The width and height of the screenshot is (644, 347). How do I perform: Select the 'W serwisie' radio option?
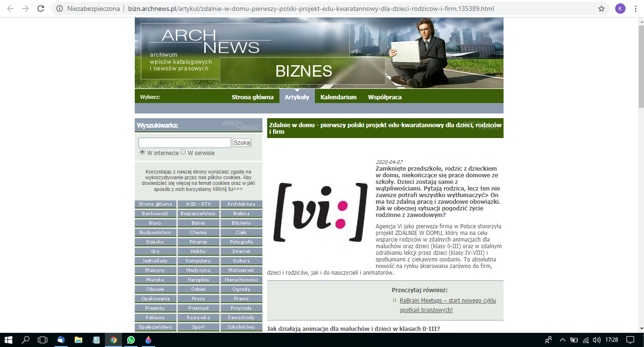point(183,152)
